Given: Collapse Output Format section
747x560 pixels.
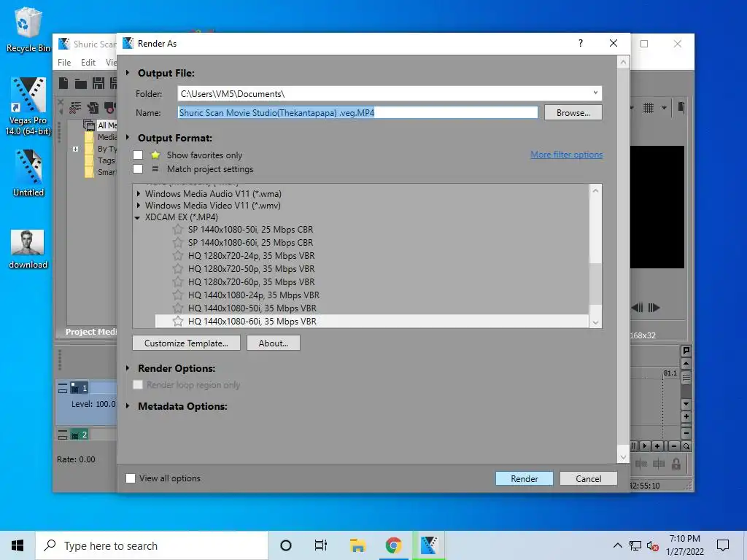Looking at the screenshot, I should point(128,138).
